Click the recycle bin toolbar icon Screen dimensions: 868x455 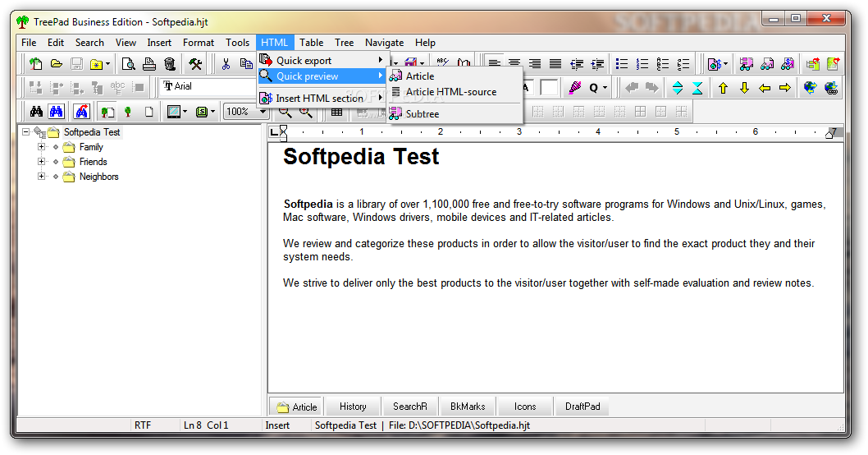[x=170, y=64]
